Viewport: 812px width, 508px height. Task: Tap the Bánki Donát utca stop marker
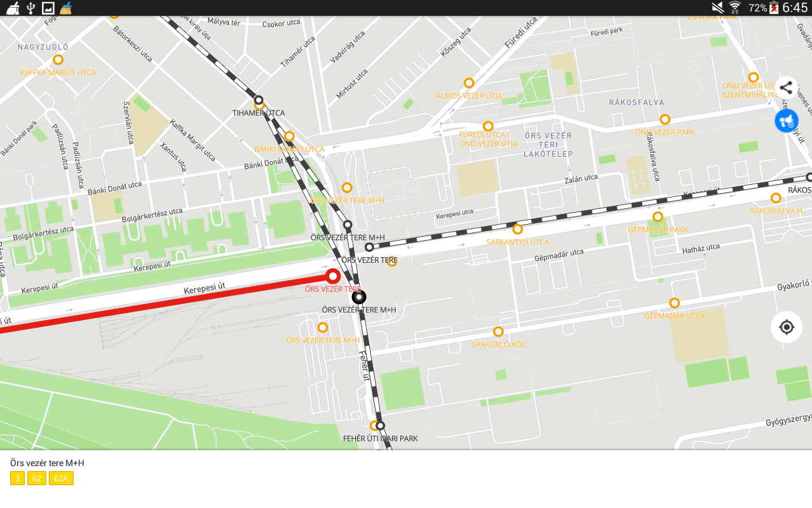(289, 136)
